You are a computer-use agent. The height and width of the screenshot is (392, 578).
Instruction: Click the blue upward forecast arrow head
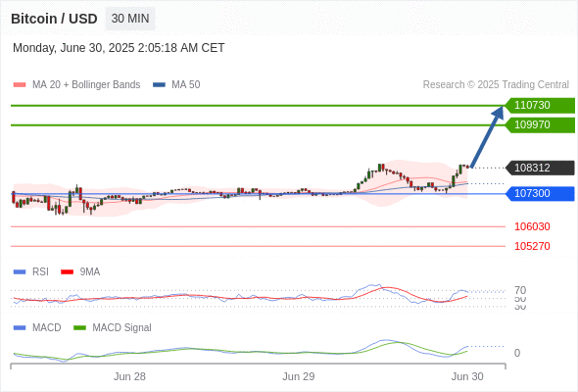[499, 112]
